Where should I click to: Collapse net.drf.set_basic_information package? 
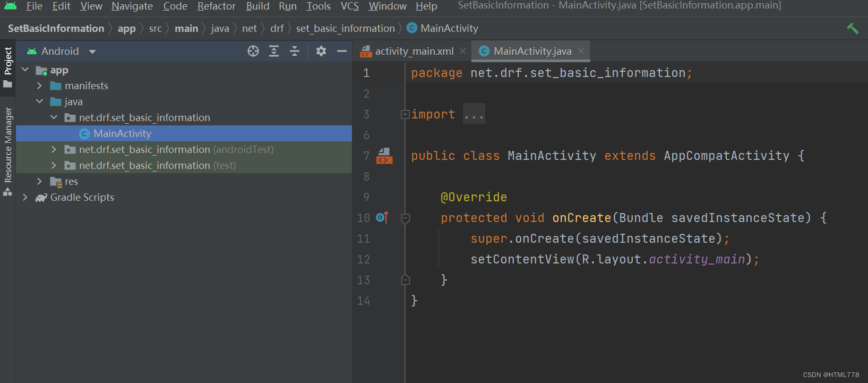point(54,117)
